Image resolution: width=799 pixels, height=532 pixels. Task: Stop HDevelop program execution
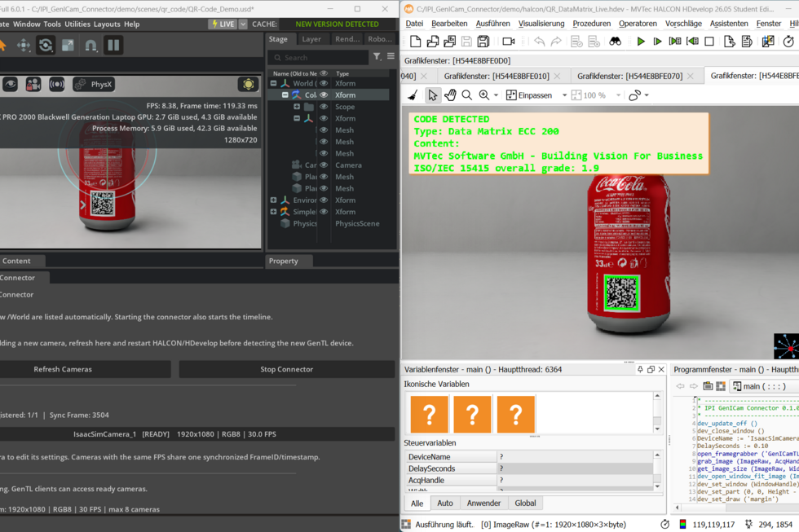pyautogui.click(x=709, y=42)
